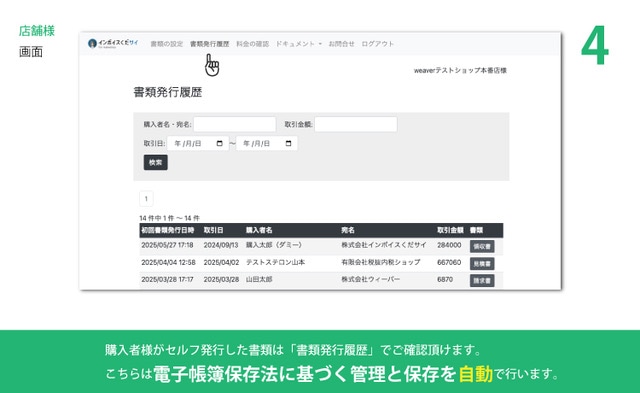Click the 検索 search button
Viewport: 640px width, 393px height.
point(156,162)
